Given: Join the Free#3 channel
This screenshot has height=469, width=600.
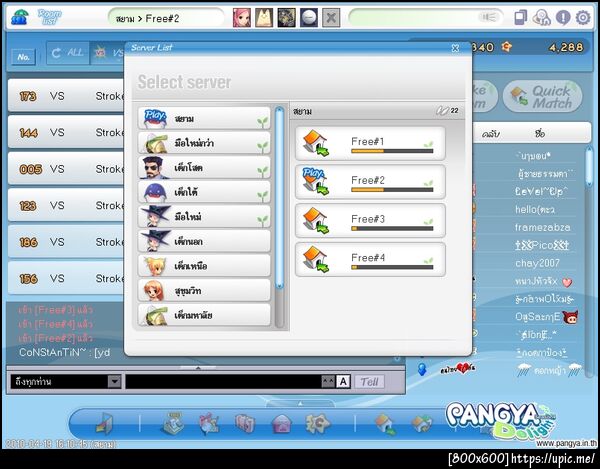Looking at the screenshot, I should point(370,221).
